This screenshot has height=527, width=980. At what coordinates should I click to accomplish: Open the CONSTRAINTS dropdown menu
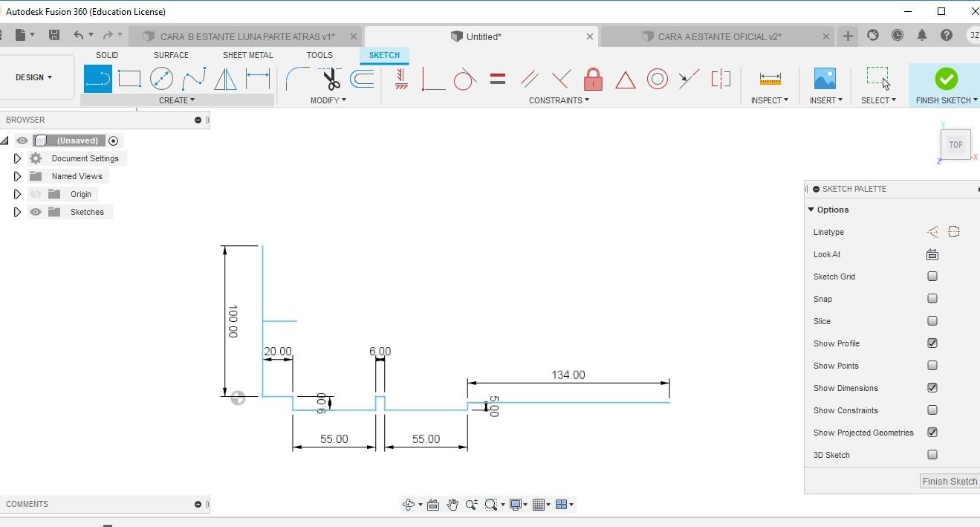point(559,100)
